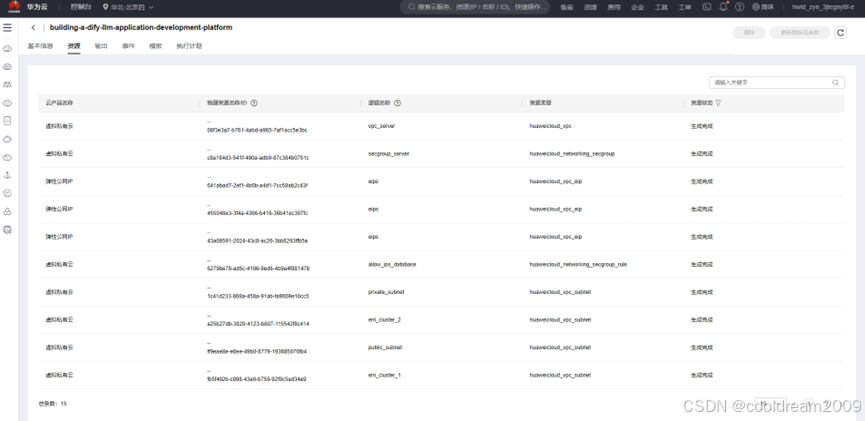Open 工具 in the top bar

661,7
